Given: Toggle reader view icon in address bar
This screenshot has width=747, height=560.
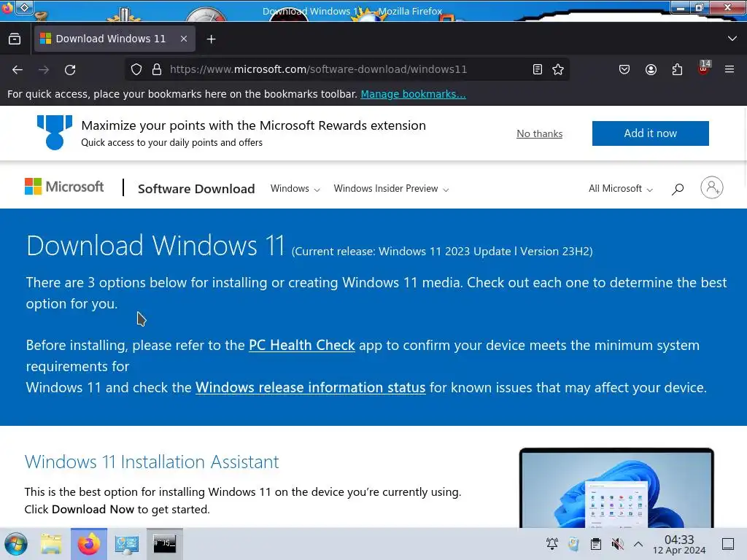Looking at the screenshot, I should click(538, 69).
